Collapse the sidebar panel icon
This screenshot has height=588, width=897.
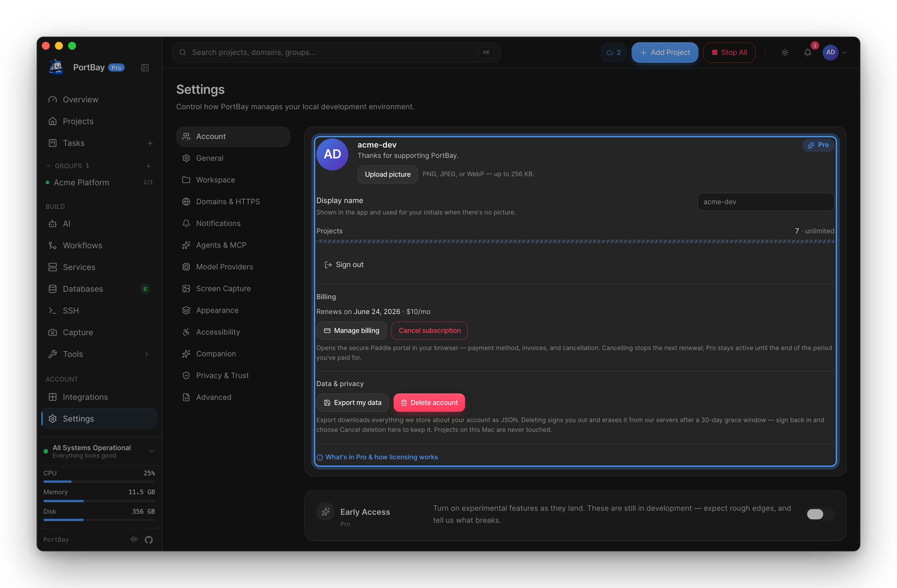point(145,67)
